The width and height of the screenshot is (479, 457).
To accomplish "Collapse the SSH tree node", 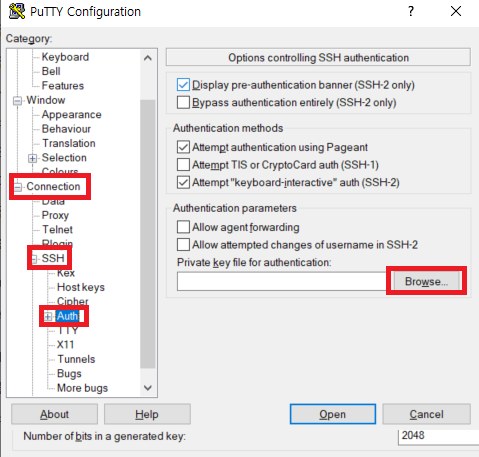I will (34, 258).
